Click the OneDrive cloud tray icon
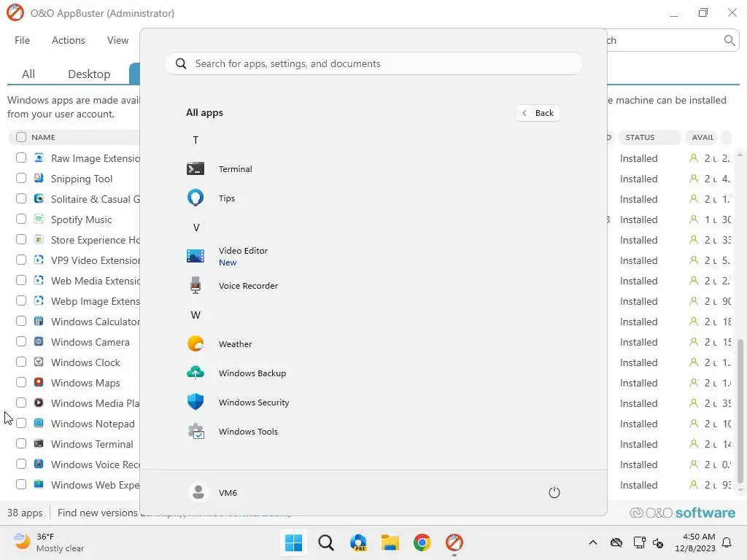This screenshot has height=560, width=747. tap(616, 542)
